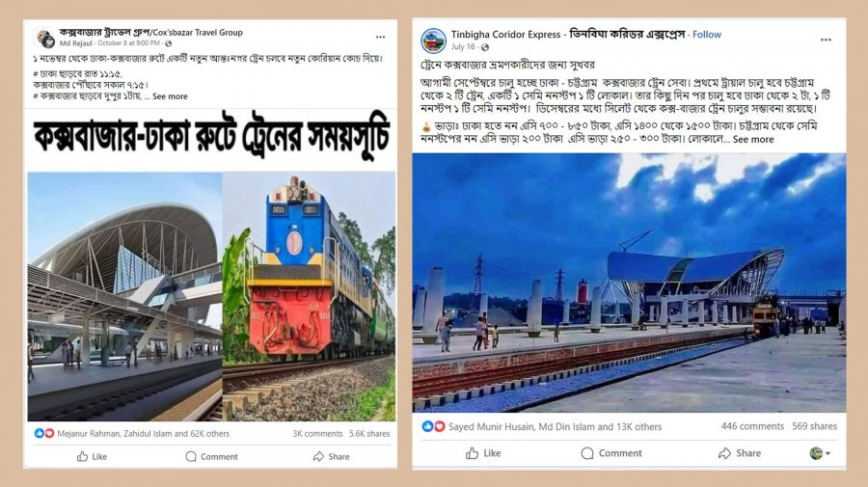This screenshot has width=868, height=487.
Task: Follow the Tinbigha Coridor Express page
Action: pos(707,35)
